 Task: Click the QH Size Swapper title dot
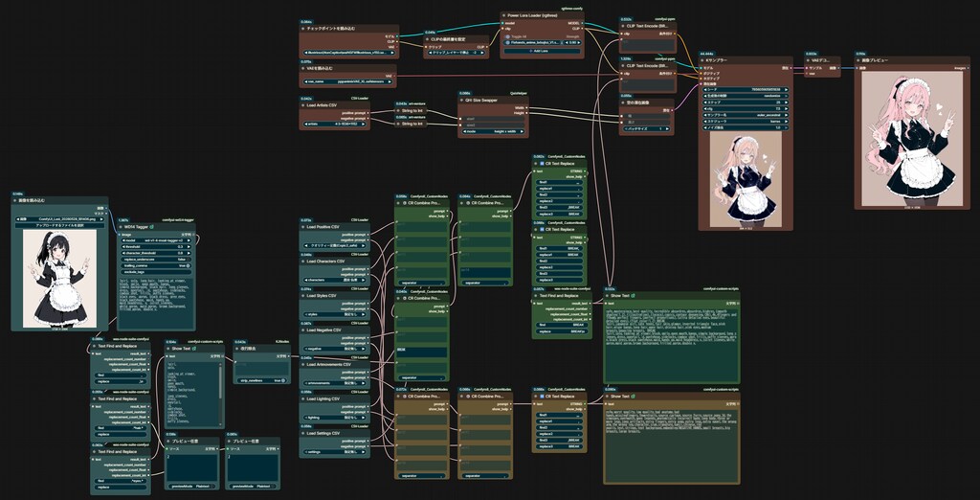[462, 100]
